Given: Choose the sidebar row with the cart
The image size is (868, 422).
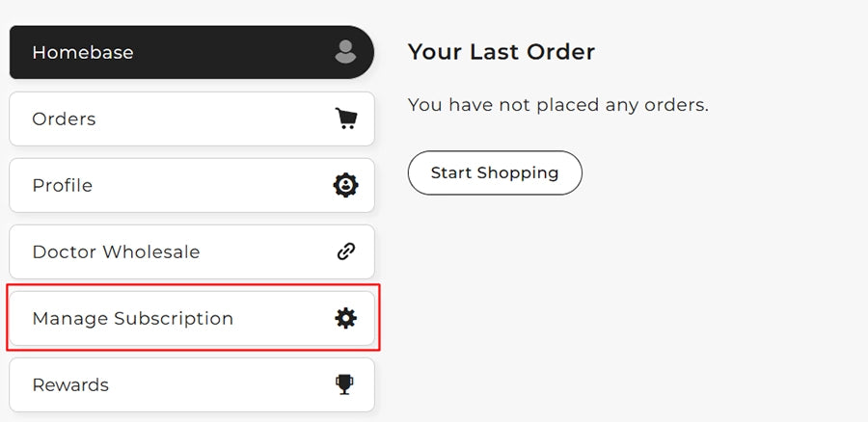Looking at the screenshot, I should tap(192, 119).
